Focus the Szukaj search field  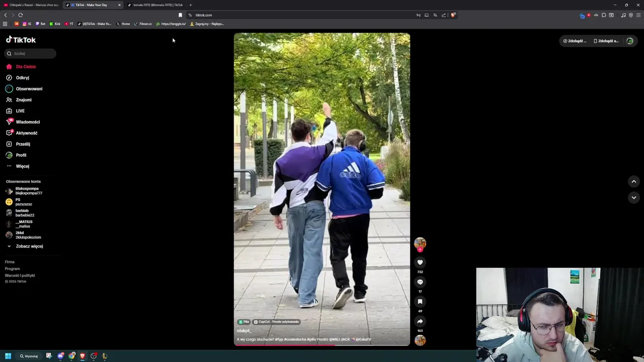pyautogui.click(x=31, y=53)
